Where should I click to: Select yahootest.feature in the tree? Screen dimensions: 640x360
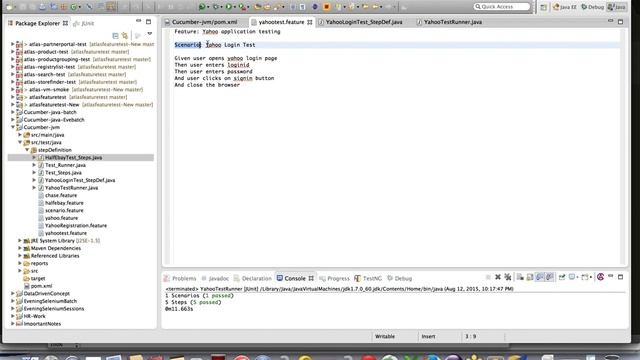(x=66, y=233)
